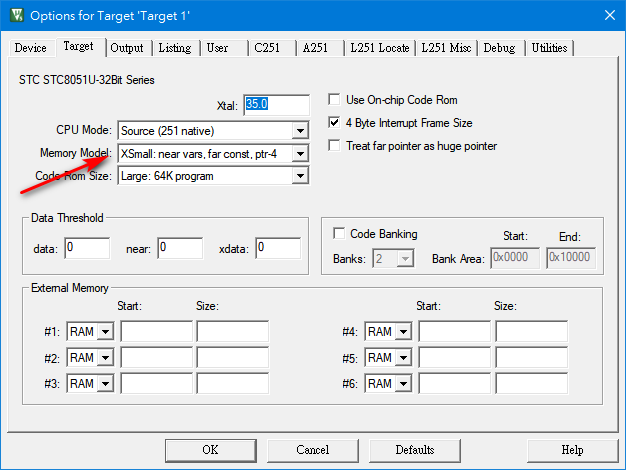Click the xdata threshold field

278,248
